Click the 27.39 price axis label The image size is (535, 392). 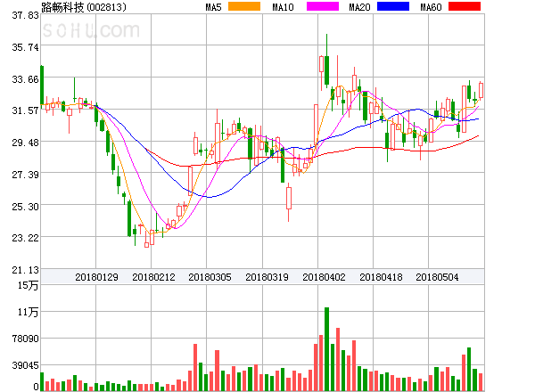pyautogui.click(x=25, y=175)
